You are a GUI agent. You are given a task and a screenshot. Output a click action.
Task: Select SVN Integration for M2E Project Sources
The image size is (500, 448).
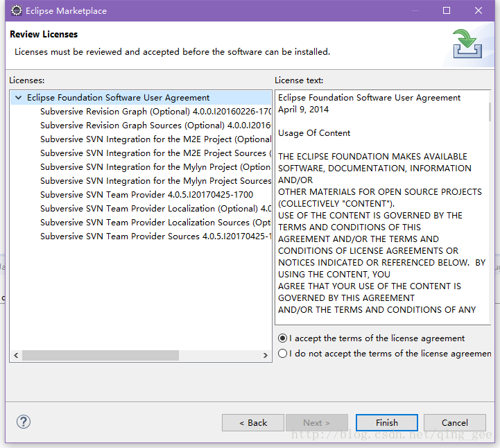[x=155, y=153]
